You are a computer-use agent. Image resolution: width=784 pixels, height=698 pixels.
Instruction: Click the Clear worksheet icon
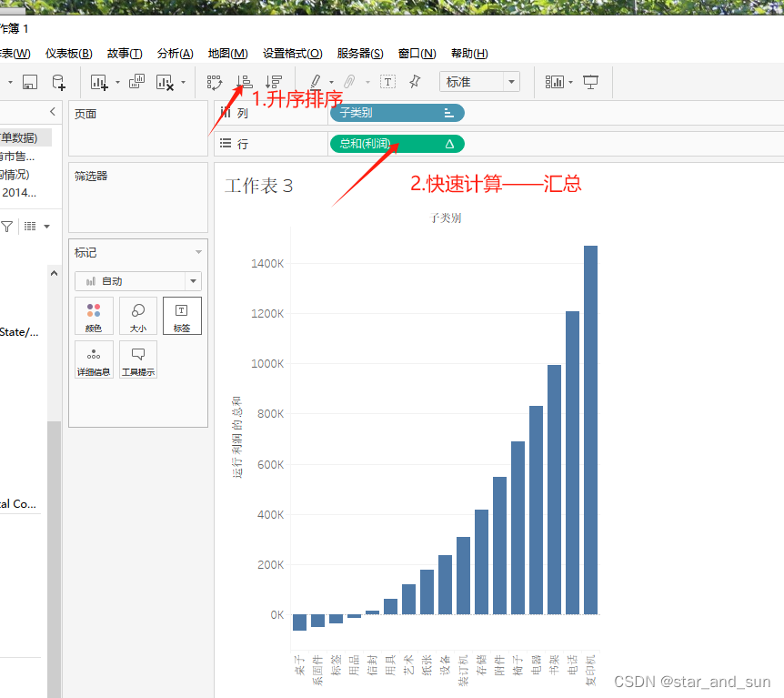tap(165, 82)
